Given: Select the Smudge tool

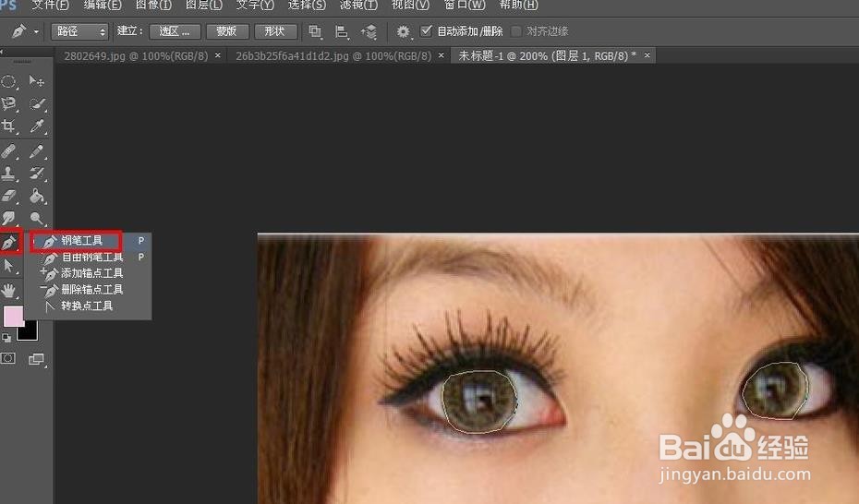Looking at the screenshot, I should (x=8, y=219).
